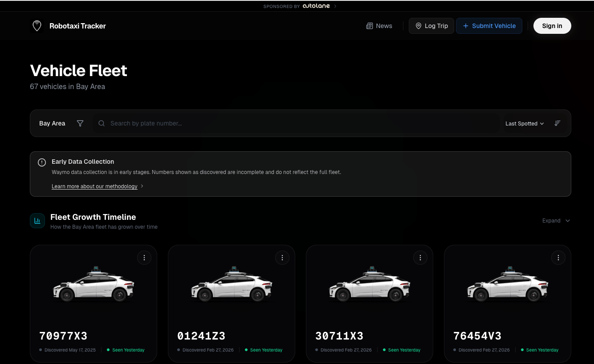Click the Fleet Growth Timeline chart icon
Screen dimensions: 594x364
[x=37, y=221]
